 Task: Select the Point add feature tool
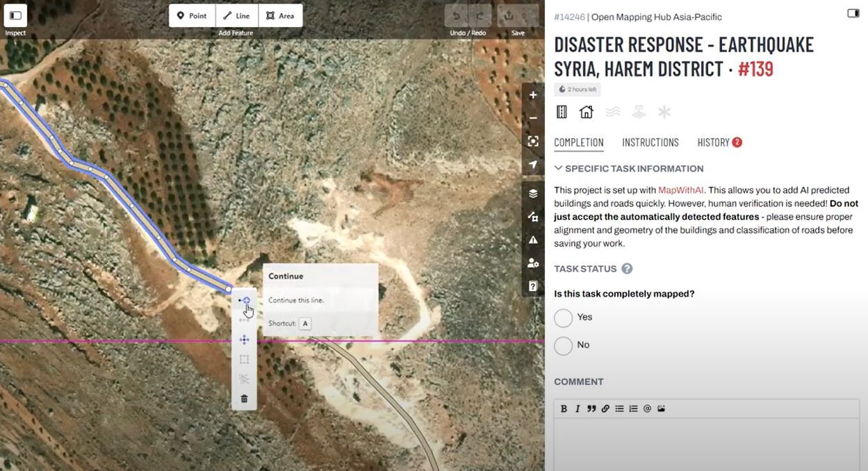(x=192, y=15)
